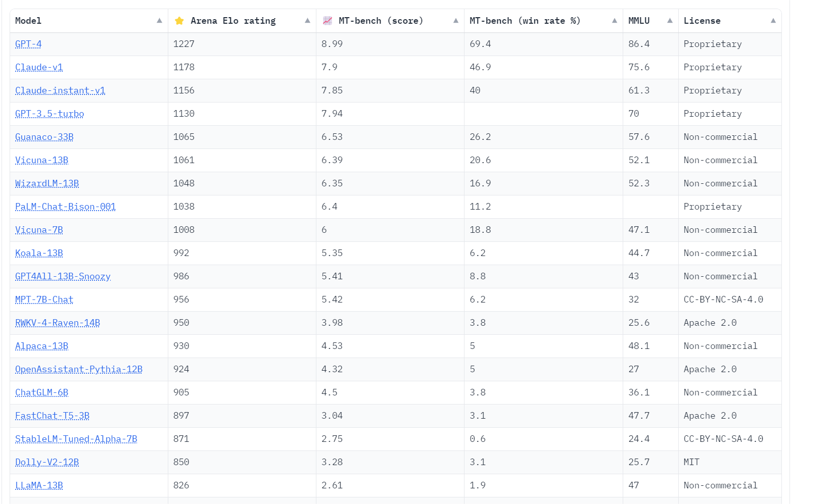Select GPT-3.5-turbo's MT-bench score 7.94
The height and width of the screenshot is (504, 836).
click(332, 114)
